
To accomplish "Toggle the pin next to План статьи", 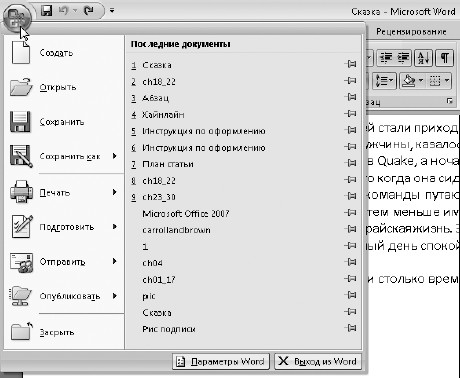I will [350, 163].
